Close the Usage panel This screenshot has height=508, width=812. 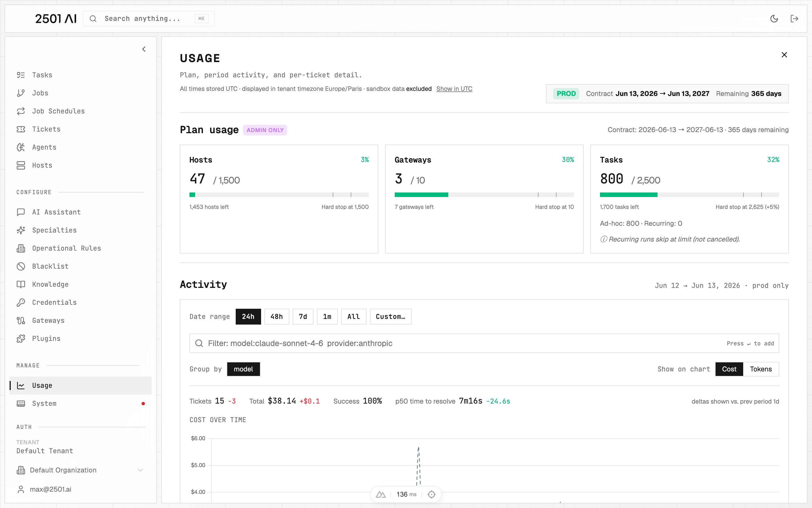click(x=784, y=55)
